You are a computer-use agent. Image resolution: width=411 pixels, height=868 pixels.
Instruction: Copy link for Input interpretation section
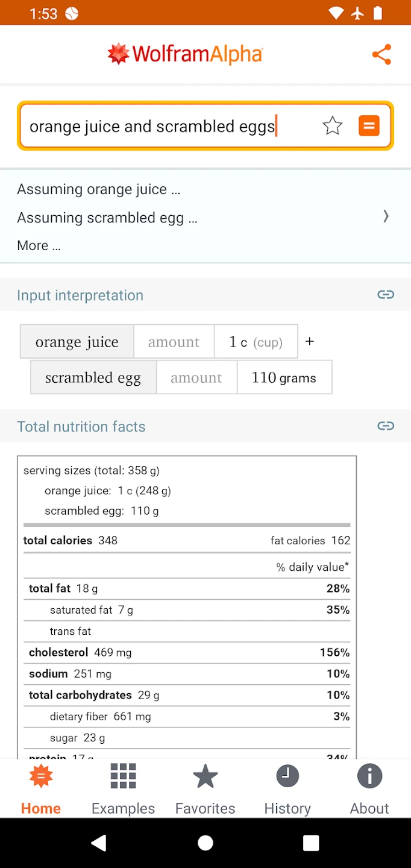pos(386,295)
